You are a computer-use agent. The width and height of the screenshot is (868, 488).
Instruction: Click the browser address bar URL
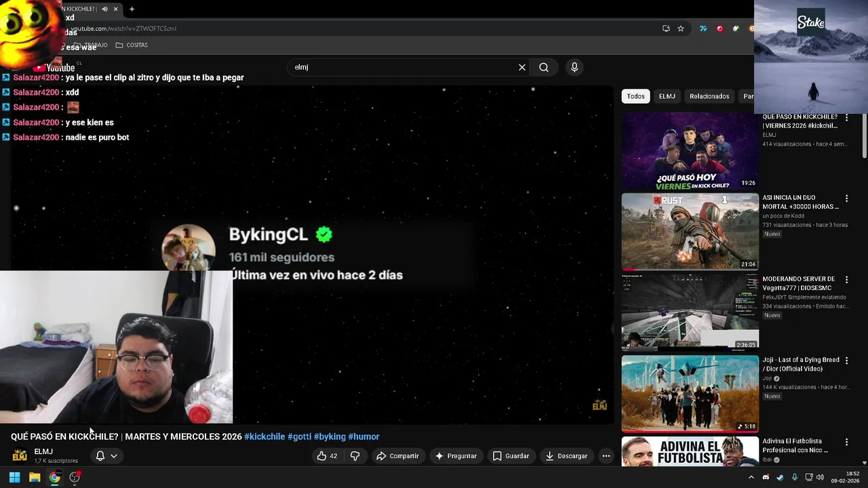123,28
